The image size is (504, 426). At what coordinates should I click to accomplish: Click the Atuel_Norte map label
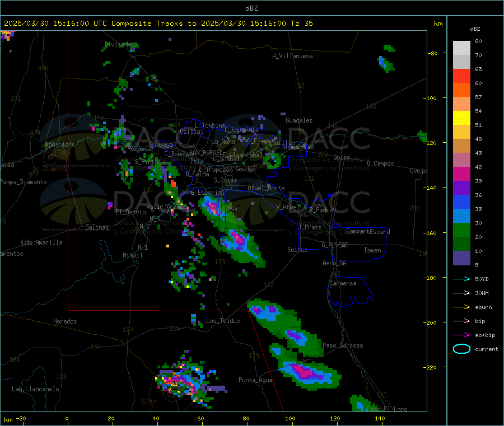point(266,188)
